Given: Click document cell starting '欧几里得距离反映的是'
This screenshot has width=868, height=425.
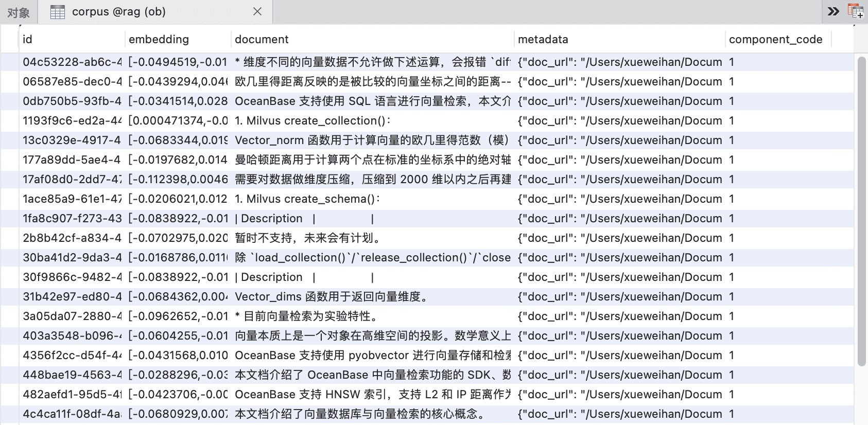Looking at the screenshot, I should click(373, 81).
